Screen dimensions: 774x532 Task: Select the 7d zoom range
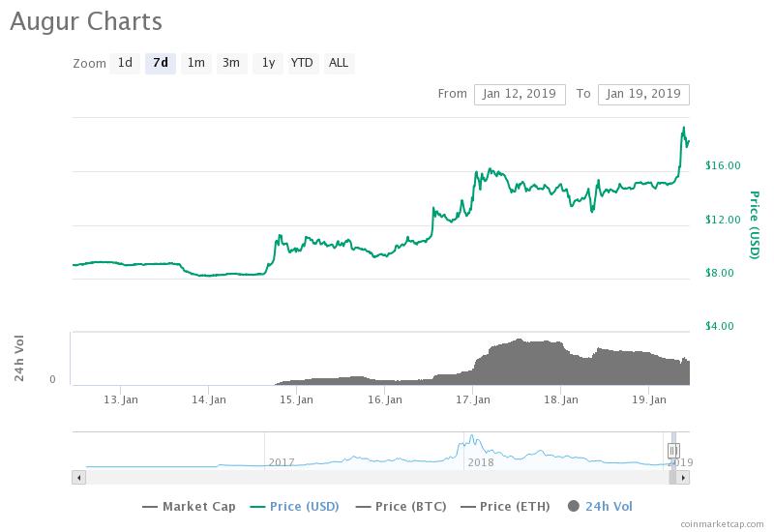click(161, 63)
